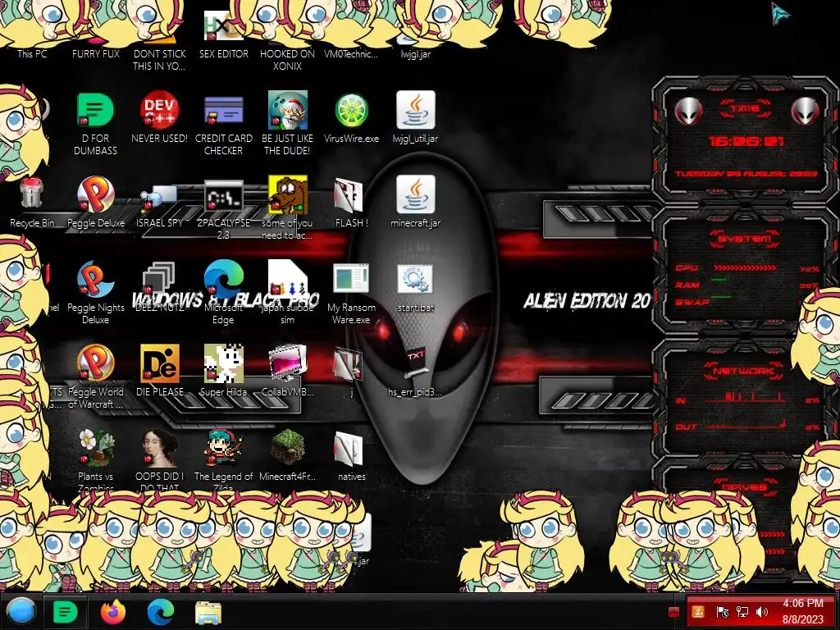Click the right alien head in the time widget
Image resolution: width=840 pixels, height=630 pixels.
806,111
